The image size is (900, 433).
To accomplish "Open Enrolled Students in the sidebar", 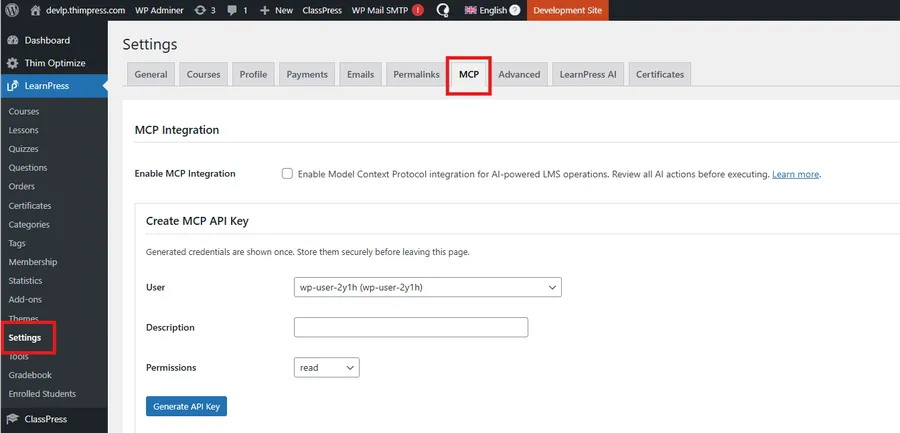I will (42, 394).
